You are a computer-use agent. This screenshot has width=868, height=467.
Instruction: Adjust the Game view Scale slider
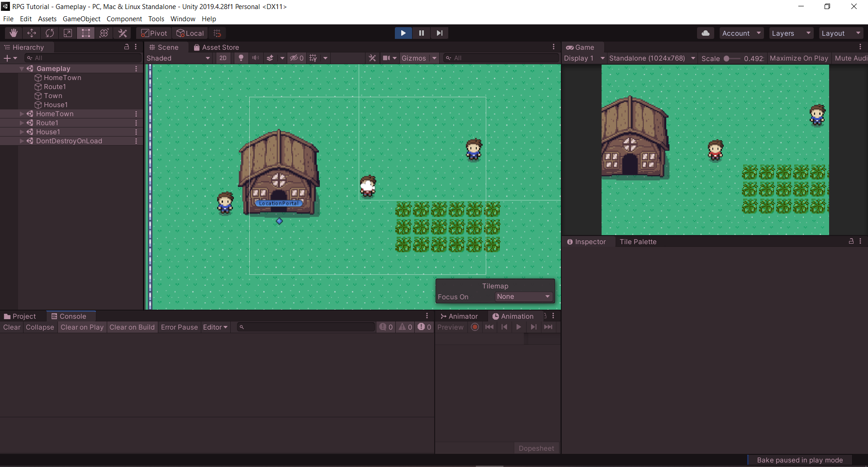pos(731,58)
